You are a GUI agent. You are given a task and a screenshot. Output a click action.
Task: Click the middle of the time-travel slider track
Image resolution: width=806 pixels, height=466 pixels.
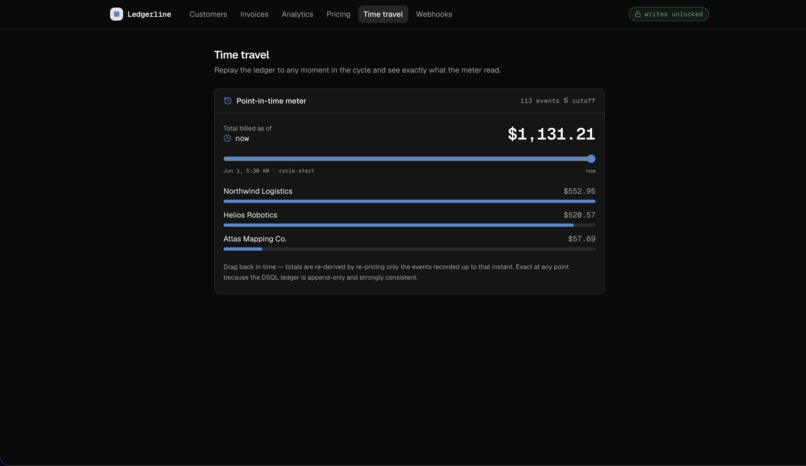click(409, 159)
